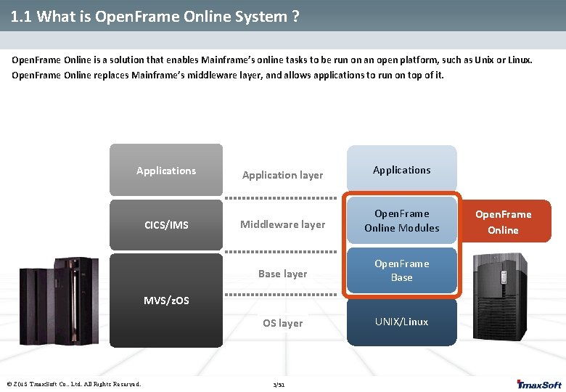Screen dimensions: 566x392
Task: Click the CICS/IMS box
Action: click(x=166, y=225)
